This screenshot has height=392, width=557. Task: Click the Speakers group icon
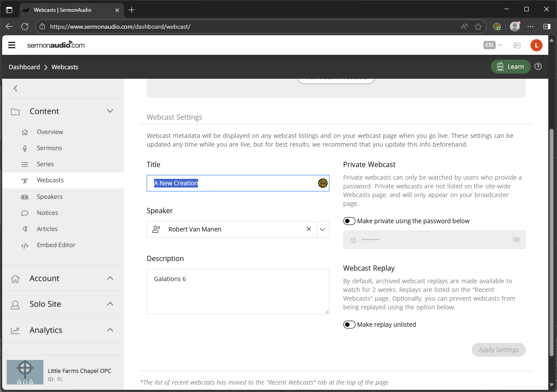25,197
